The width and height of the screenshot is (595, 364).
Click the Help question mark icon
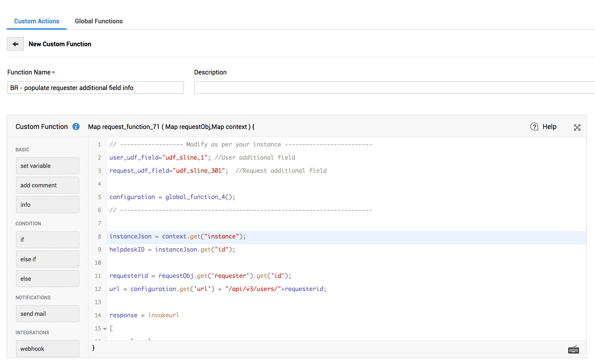click(534, 127)
